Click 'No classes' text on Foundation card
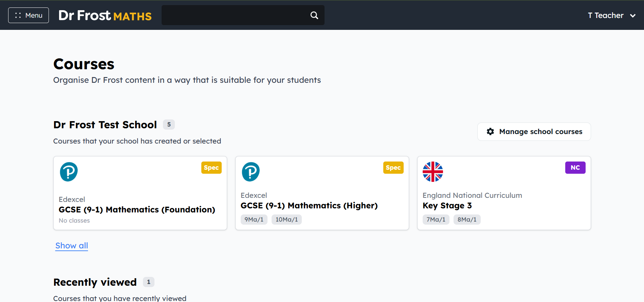 point(74,221)
